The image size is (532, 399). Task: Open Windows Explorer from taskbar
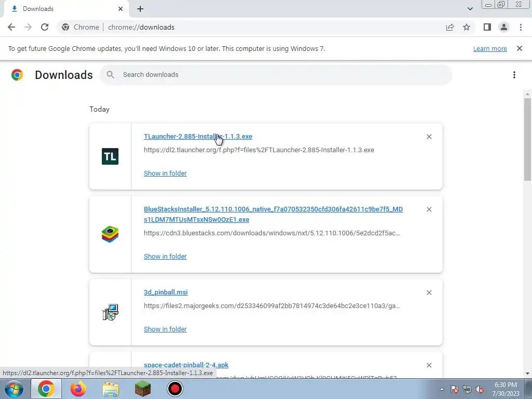click(x=111, y=389)
